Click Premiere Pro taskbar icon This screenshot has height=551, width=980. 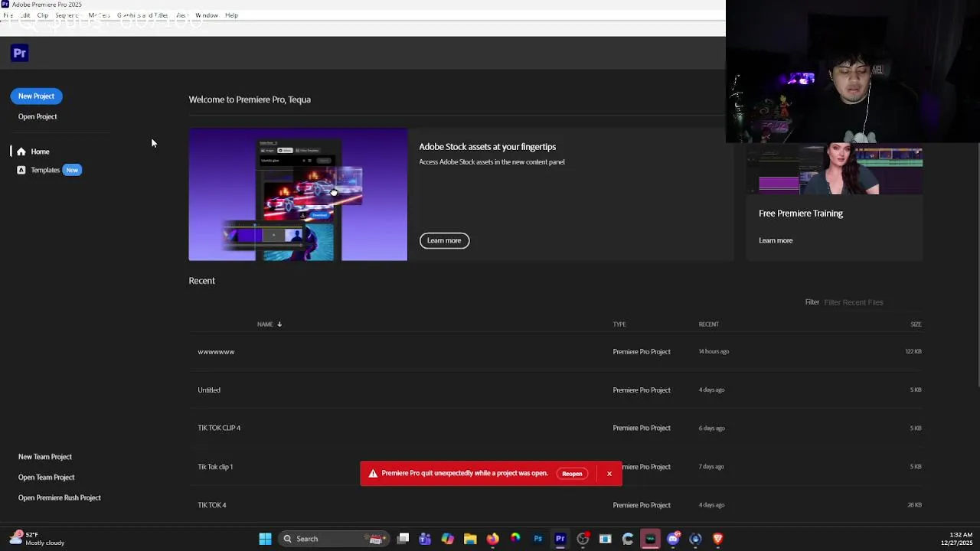(560, 539)
